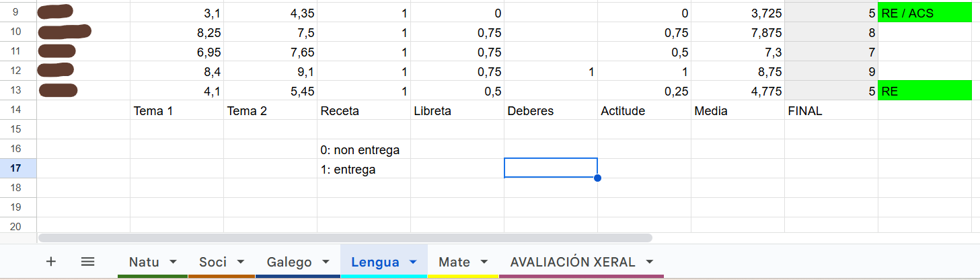Show the Lengua tab menu arrow
This screenshot has width=980, height=280.
(x=413, y=262)
